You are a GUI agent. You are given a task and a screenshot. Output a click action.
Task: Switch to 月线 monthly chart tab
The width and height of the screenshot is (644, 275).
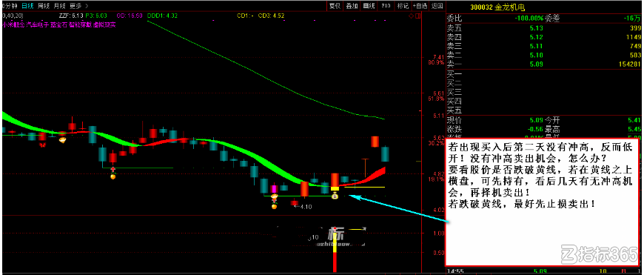59,6
